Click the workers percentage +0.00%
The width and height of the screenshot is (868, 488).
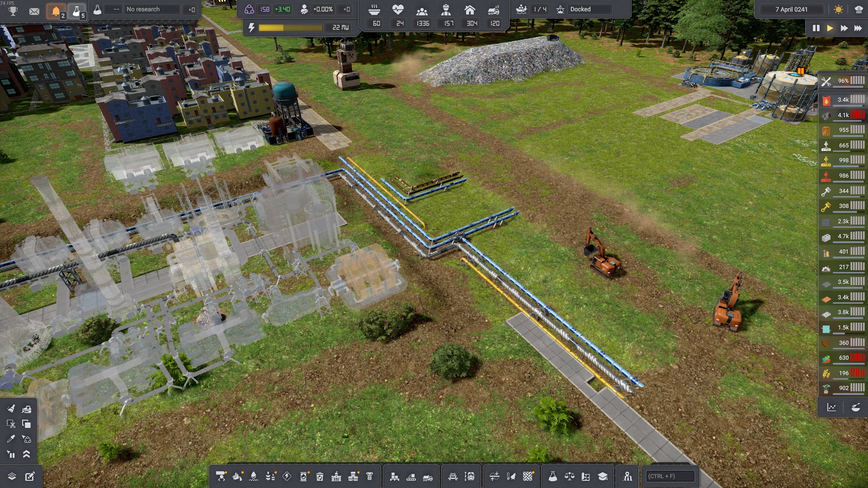(x=323, y=9)
